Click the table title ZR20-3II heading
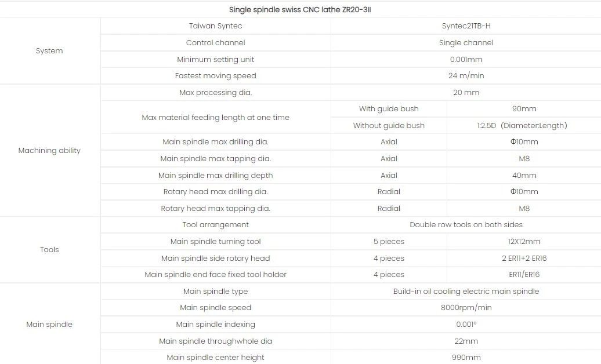 [x=300, y=10]
